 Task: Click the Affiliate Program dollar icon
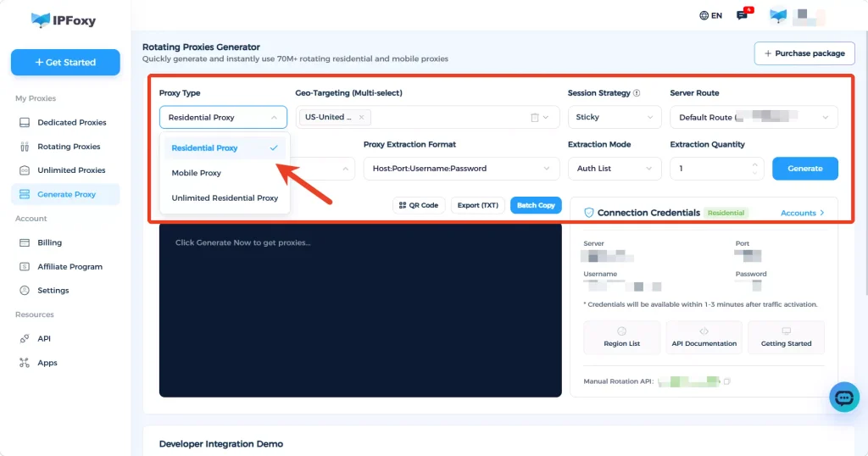25,267
